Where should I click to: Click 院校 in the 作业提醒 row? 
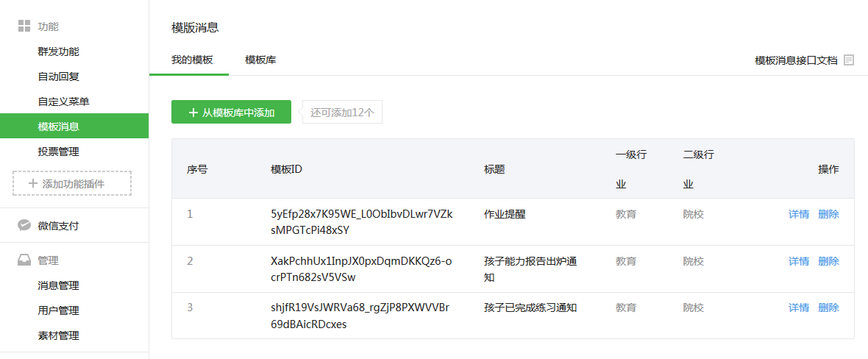[x=694, y=214]
